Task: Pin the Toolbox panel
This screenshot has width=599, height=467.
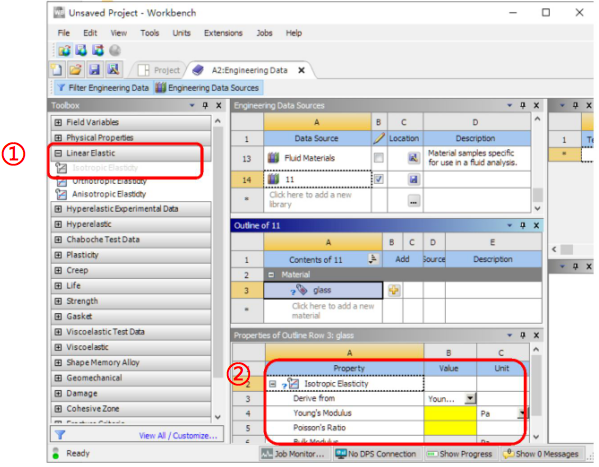Action: pyautogui.click(x=206, y=105)
